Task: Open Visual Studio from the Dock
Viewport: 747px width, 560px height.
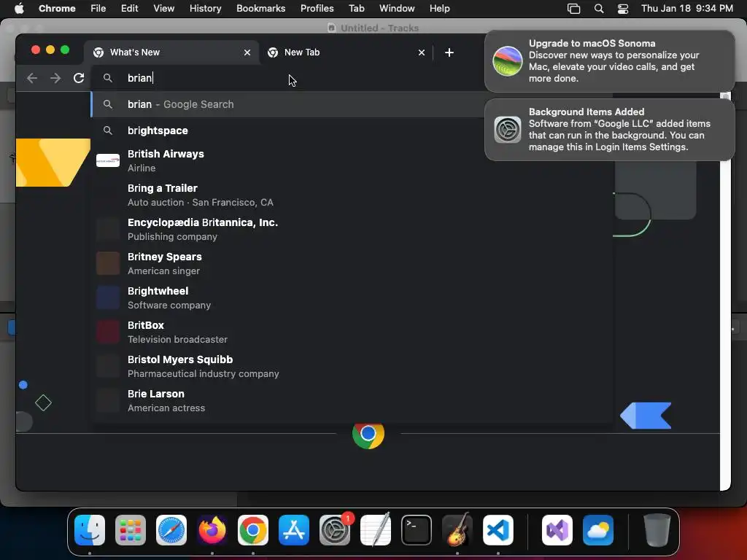Action: pyautogui.click(x=557, y=530)
